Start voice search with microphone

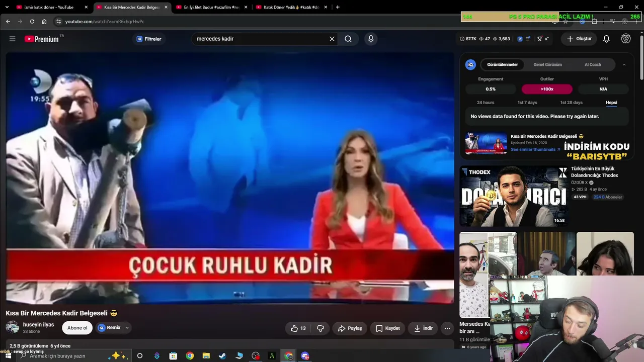pos(371,39)
